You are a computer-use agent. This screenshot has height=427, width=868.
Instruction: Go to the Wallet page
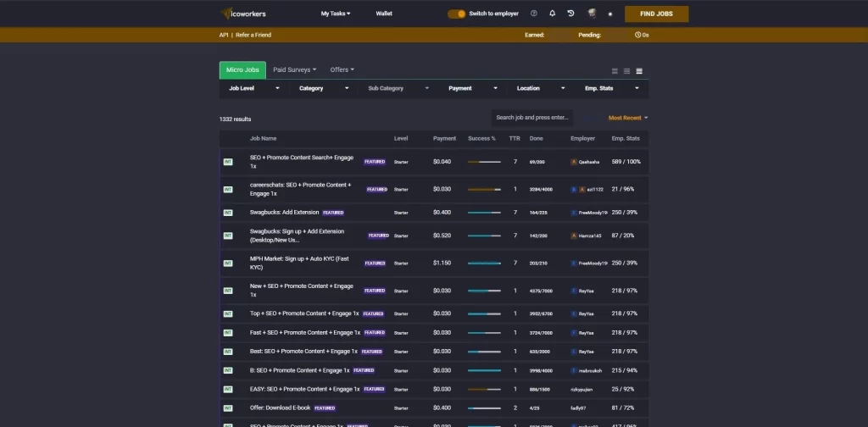384,14
